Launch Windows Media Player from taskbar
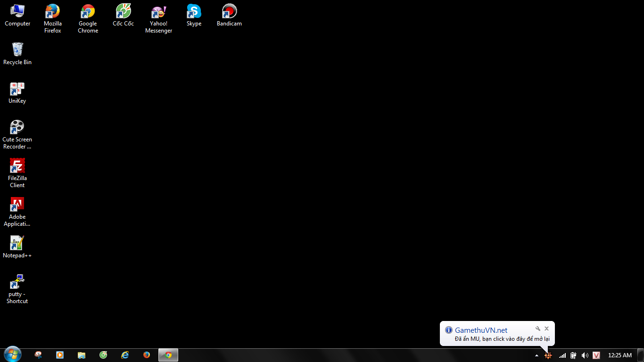The width and height of the screenshot is (644, 362). (x=60, y=355)
